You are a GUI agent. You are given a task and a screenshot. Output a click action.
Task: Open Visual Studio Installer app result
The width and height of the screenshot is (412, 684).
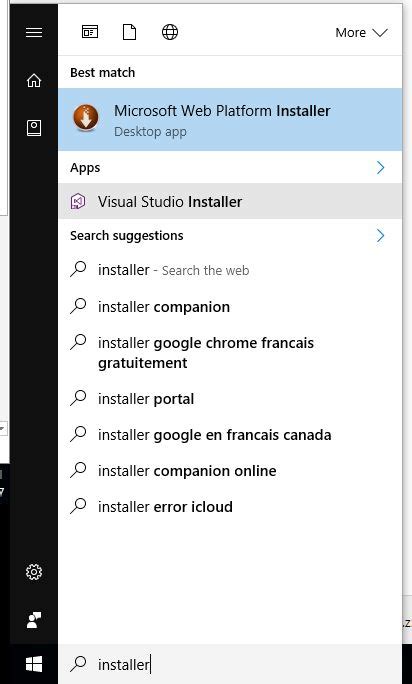pyautogui.click(x=230, y=202)
